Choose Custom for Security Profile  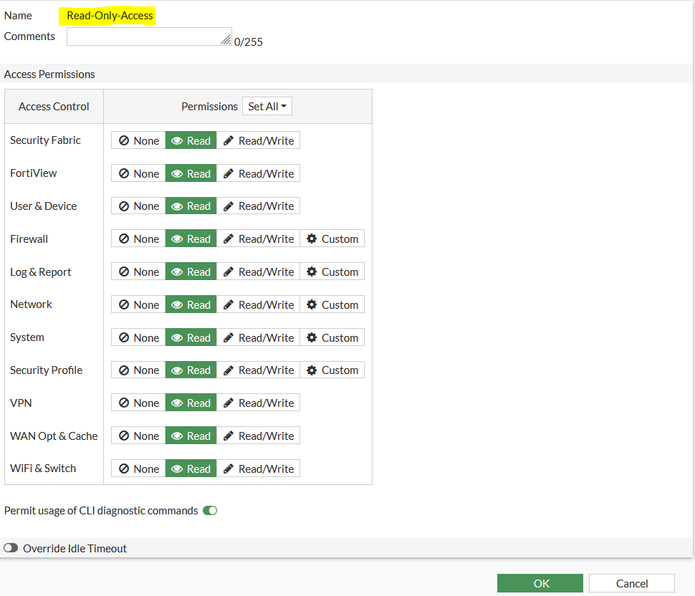click(x=332, y=370)
